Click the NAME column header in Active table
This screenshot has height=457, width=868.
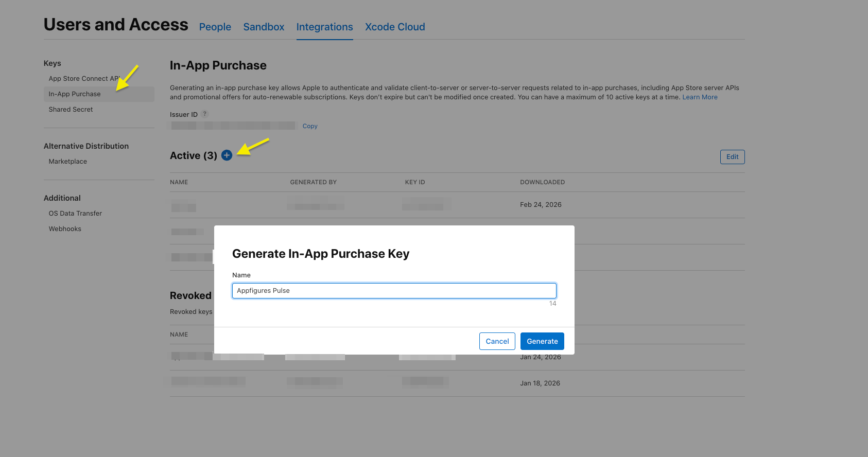tap(179, 182)
